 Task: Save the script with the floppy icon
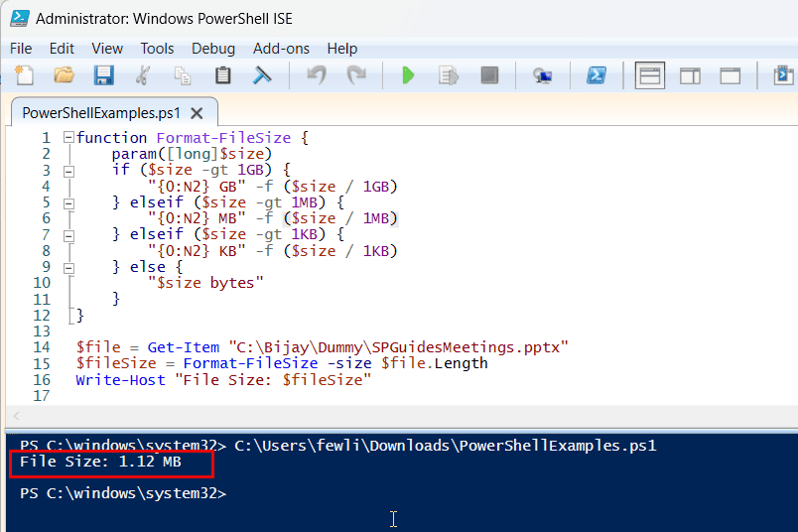(x=104, y=75)
